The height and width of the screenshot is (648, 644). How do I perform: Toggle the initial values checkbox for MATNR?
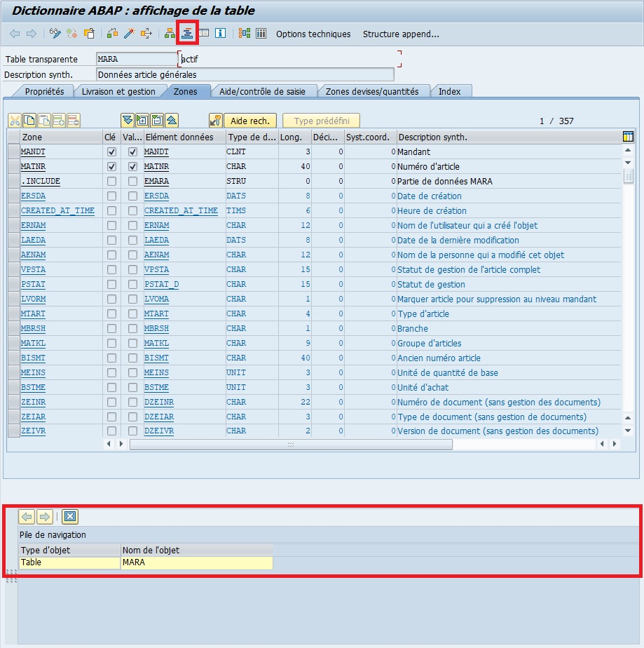[132, 167]
